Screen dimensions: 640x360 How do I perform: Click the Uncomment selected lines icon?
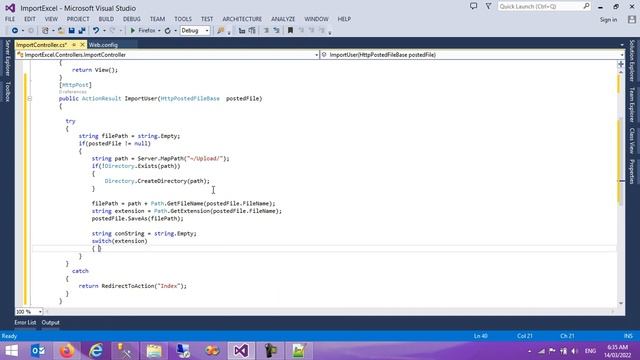pos(252,31)
